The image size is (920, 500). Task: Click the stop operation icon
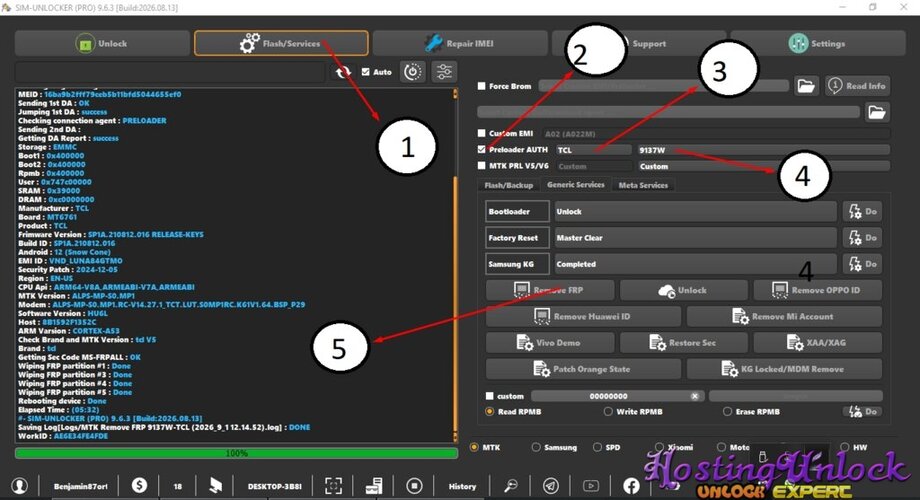click(x=414, y=485)
